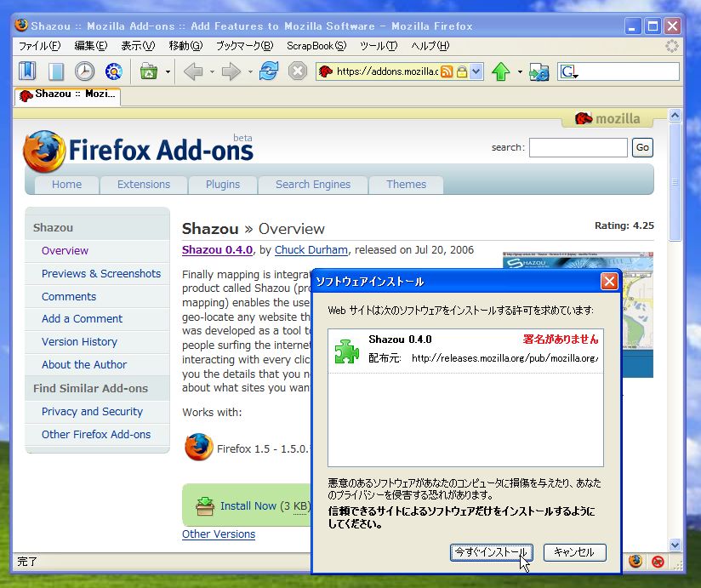Click the green recycle folder toolbar icon
The height and width of the screenshot is (588, 701).
pyautogui.click(x=148, y=71)
